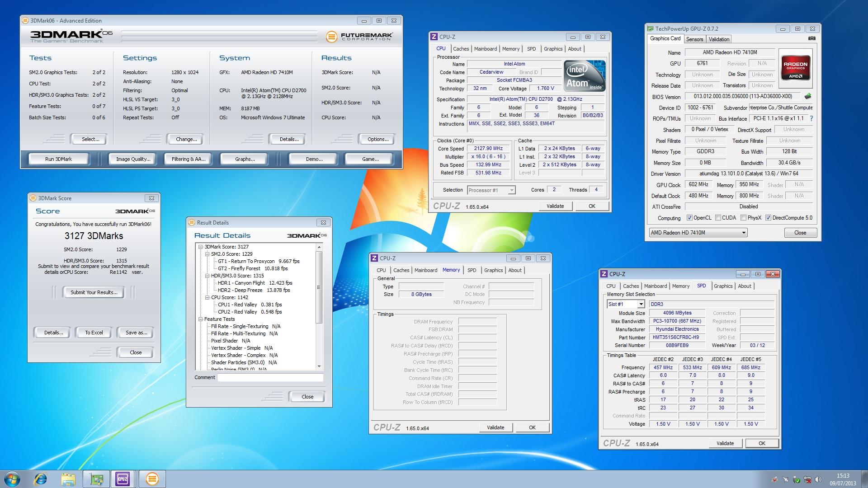Viewport: 868px width, 488px height.
Task: Click the red rocket tray icon
Action: (x=775, y=479)
